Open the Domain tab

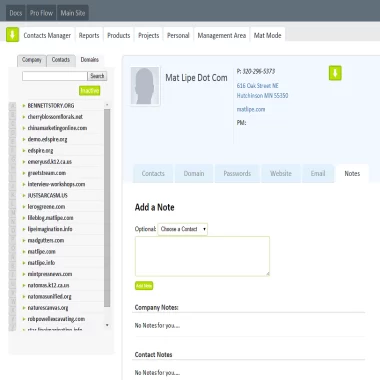194,173
